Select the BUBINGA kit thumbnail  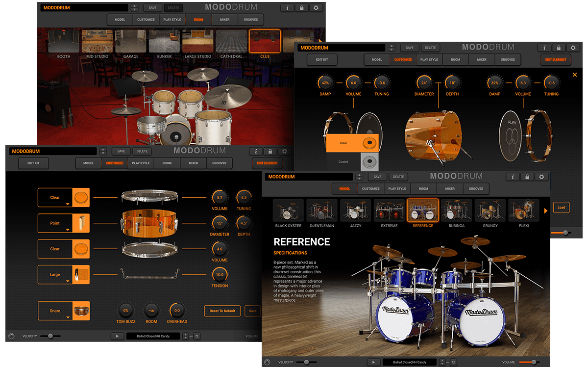(457, 210)
